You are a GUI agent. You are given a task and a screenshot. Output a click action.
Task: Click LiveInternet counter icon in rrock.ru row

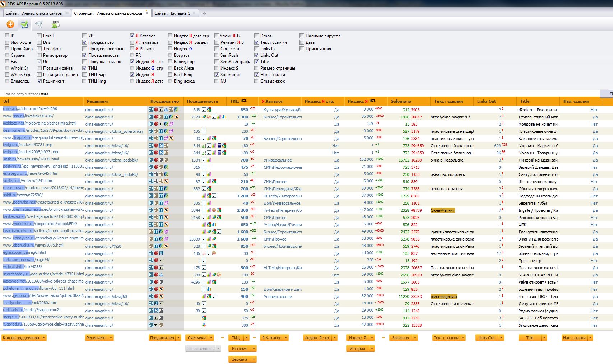coord(204,109)
